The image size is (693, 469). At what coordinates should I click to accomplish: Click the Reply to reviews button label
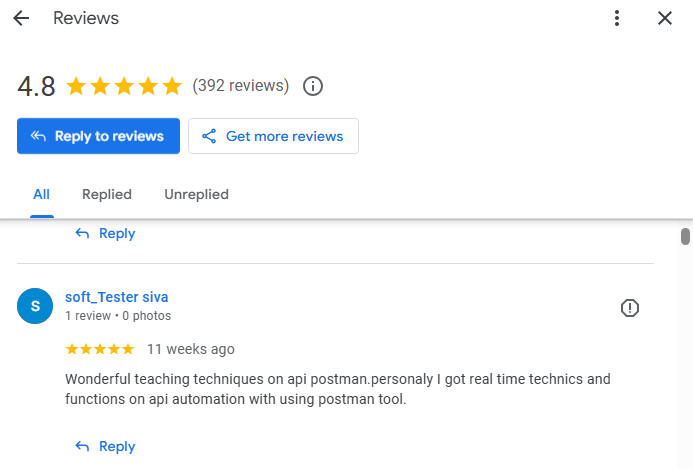[109, 136]
